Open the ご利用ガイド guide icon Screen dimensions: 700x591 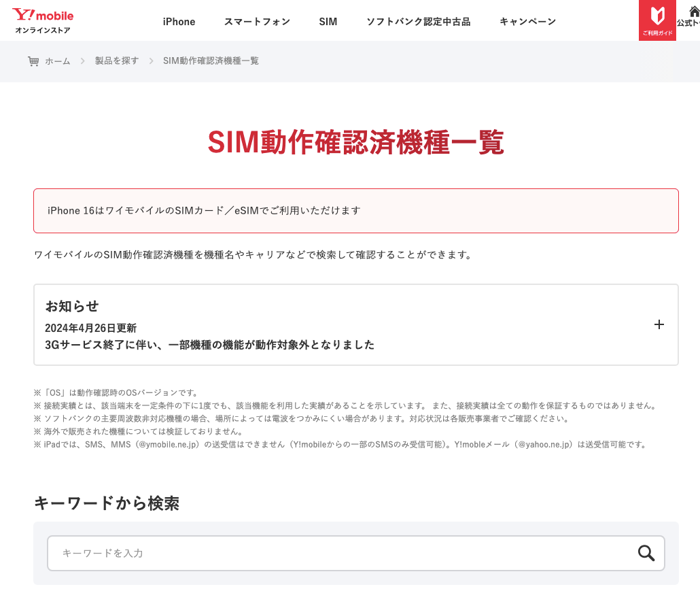[x=657, y=20]
